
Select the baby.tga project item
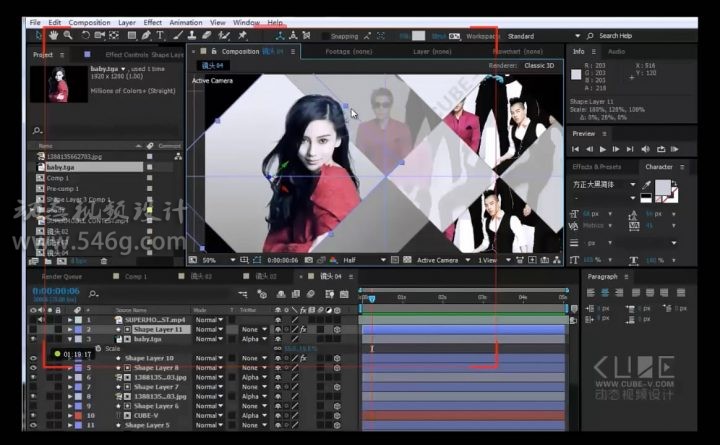click(62, 167)
